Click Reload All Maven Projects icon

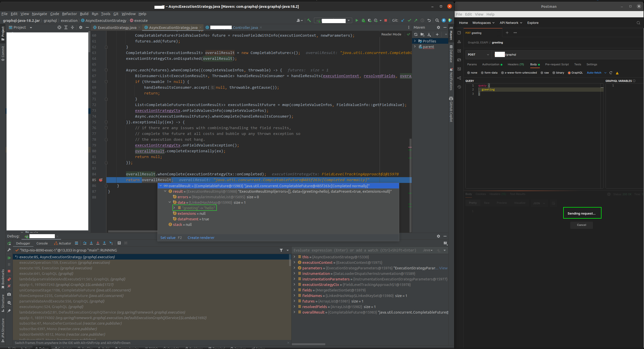pos(416,34)
